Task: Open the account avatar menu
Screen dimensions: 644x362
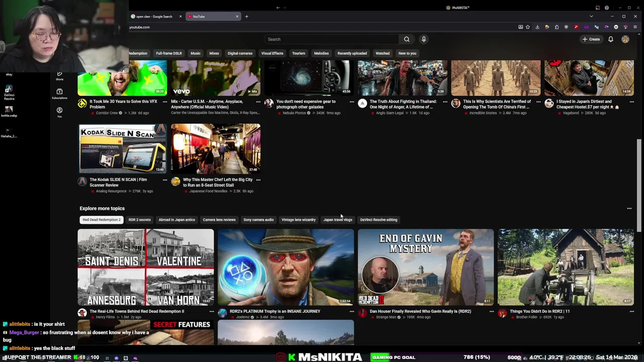Action: coord(625,39)
